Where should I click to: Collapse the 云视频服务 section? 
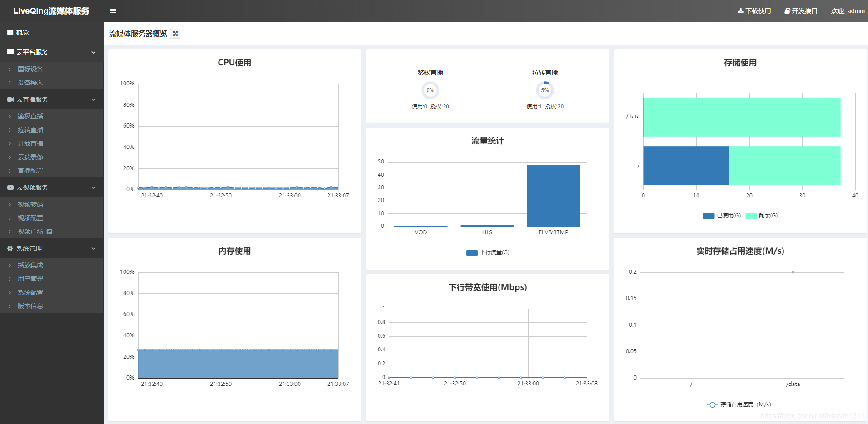click(x=93, y=187)
